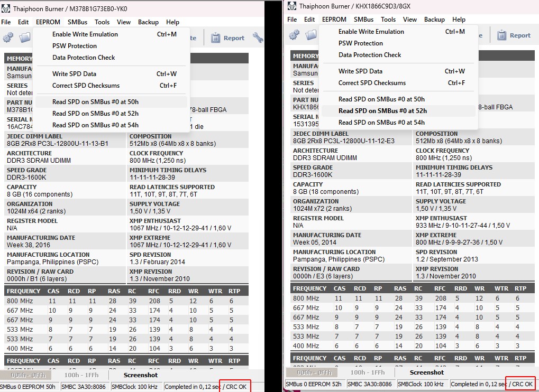Click 'Week 05, 2014' manufacturing date in right window
Viewport: 539px width, 392px height.
pos(315,242)
